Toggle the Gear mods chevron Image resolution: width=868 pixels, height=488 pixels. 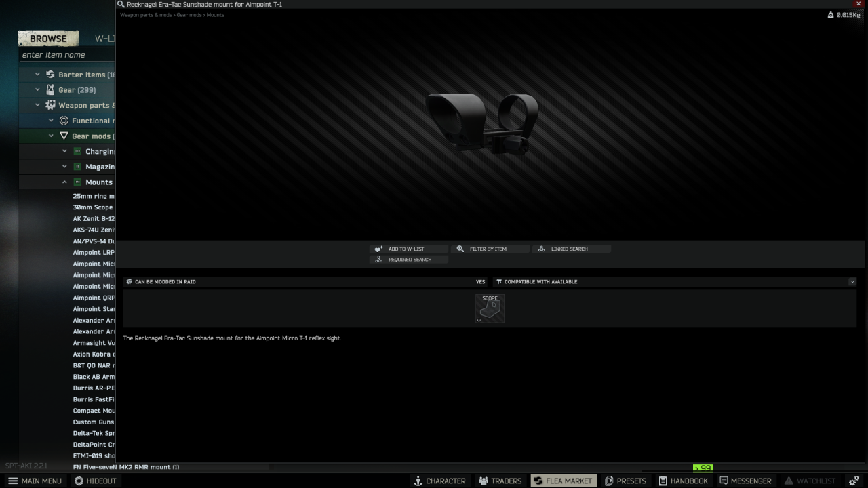pos(51,136)
